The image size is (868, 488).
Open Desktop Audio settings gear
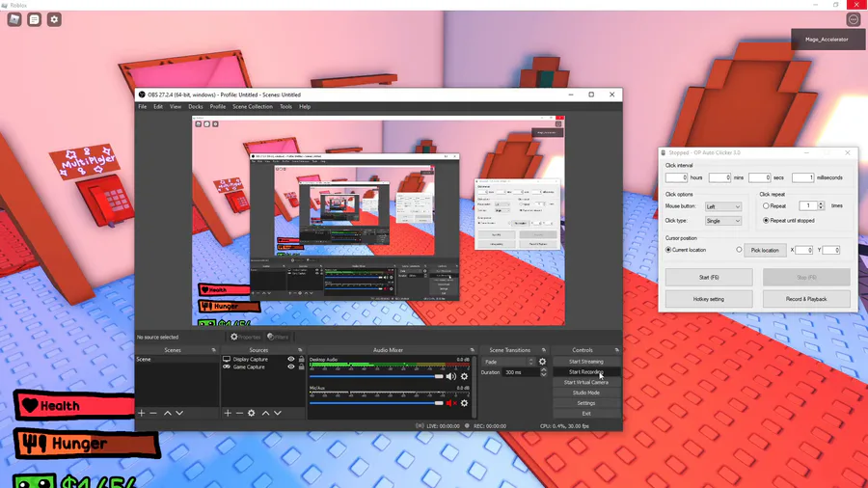465,377
